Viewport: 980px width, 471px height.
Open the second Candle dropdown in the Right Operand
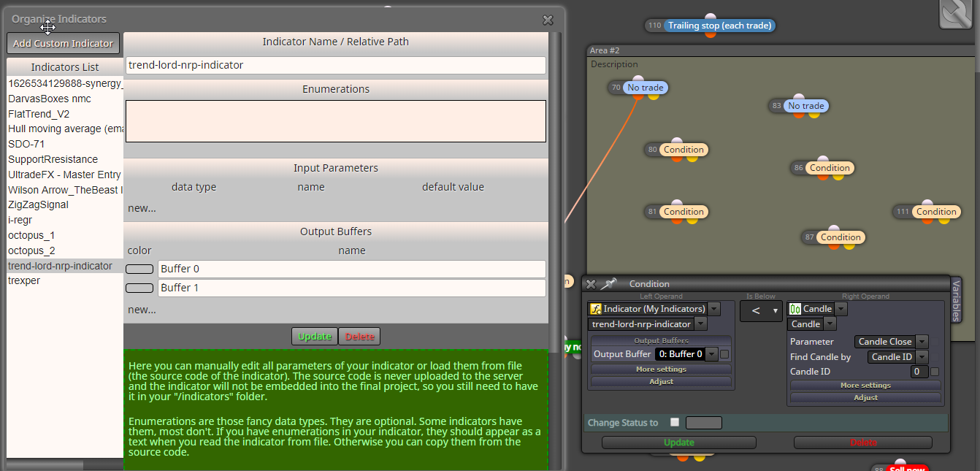pos(830,323)
